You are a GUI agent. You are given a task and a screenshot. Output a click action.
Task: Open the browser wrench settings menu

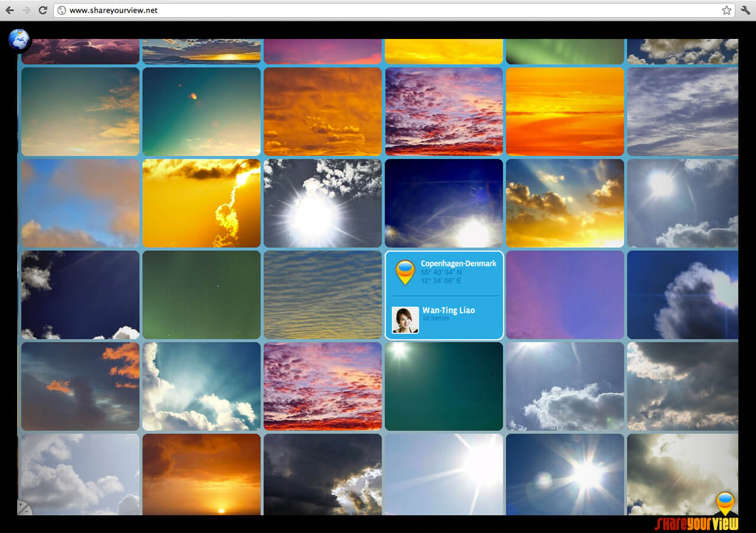click(x=745, y=10)
